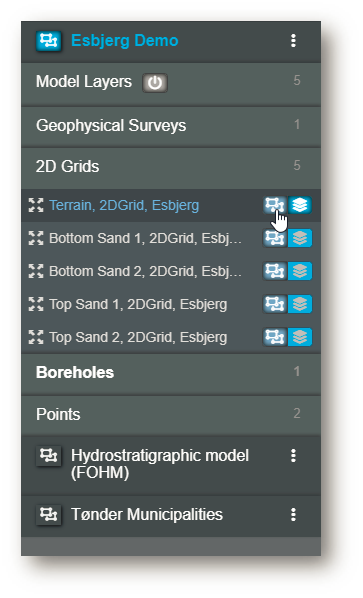This screenshot has width=363, height=598.
Task: Click the Tønder Municipalities project icon
Action: pyautogui.click(x=48, y=515)
